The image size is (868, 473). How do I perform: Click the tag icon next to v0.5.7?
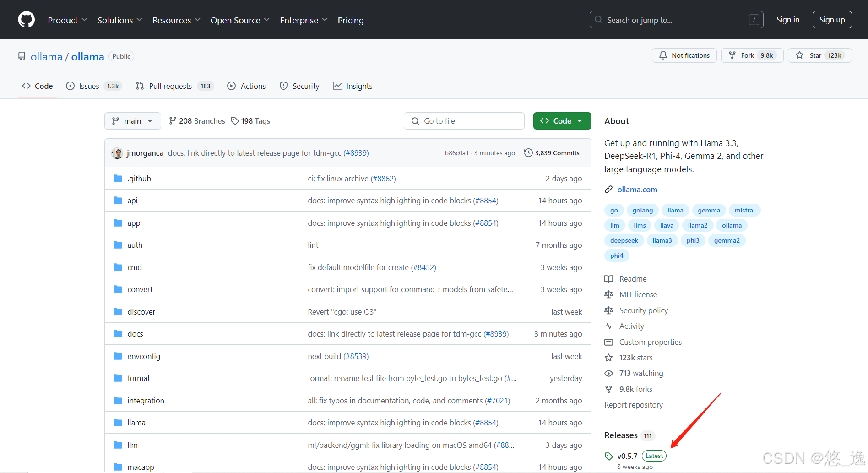[x=608, y=456]
